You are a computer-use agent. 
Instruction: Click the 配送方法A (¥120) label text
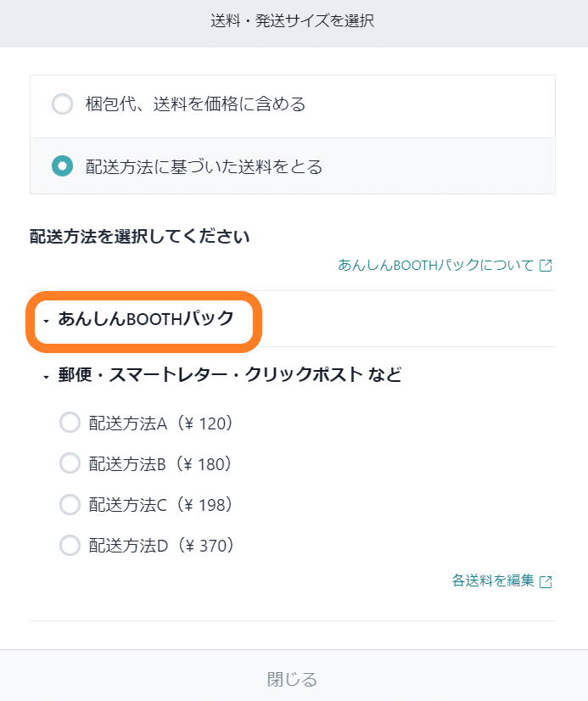click(161, 423)
